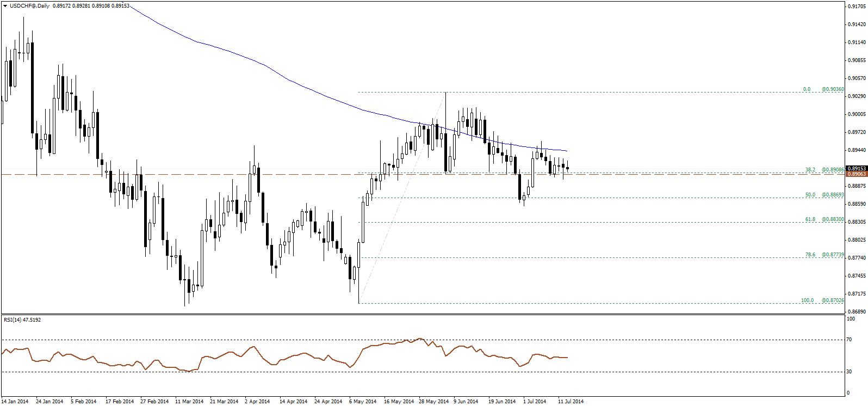Viewport: 868px width, 406px height.
Task: Select Fibonacci 78.6 @0.87739 label
Action: 824,255
